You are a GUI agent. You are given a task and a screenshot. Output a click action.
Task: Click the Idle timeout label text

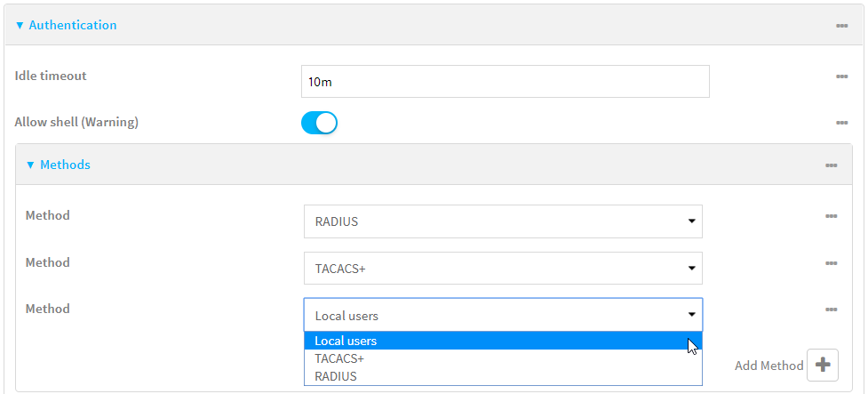tap(51, 76)
